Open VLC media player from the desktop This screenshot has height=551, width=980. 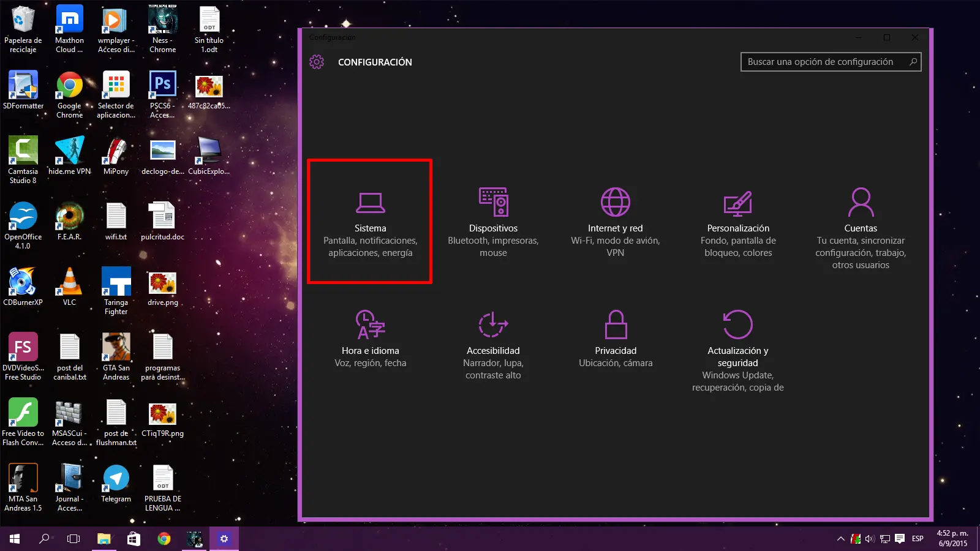(69, 282)
